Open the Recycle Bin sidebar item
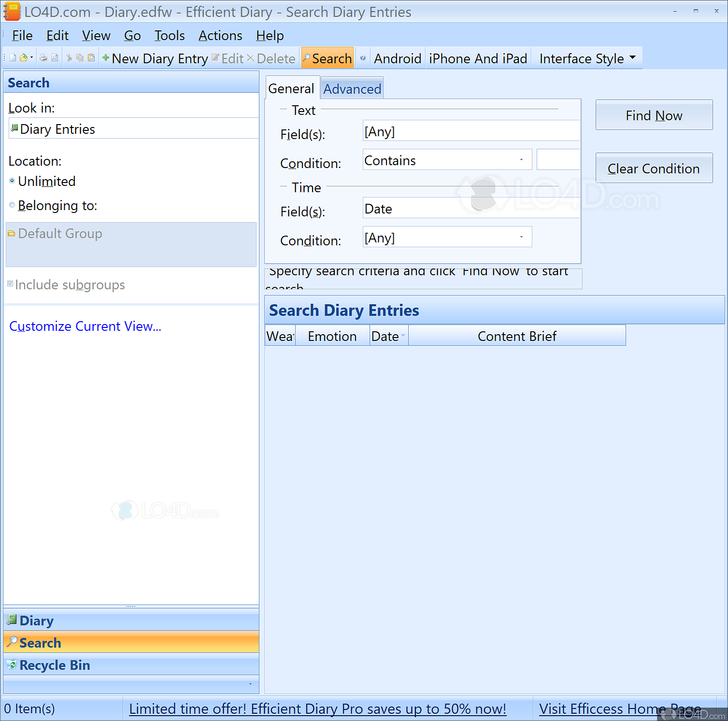 coord(54,665)
